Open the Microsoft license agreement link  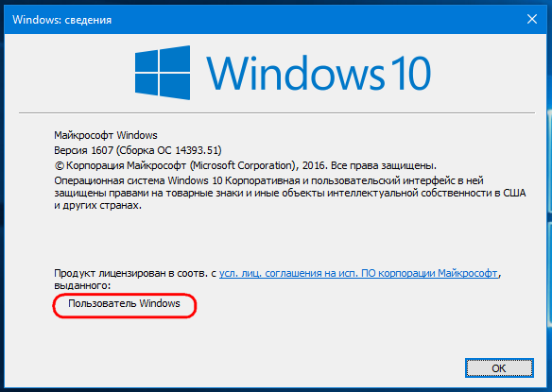(358, 273)
